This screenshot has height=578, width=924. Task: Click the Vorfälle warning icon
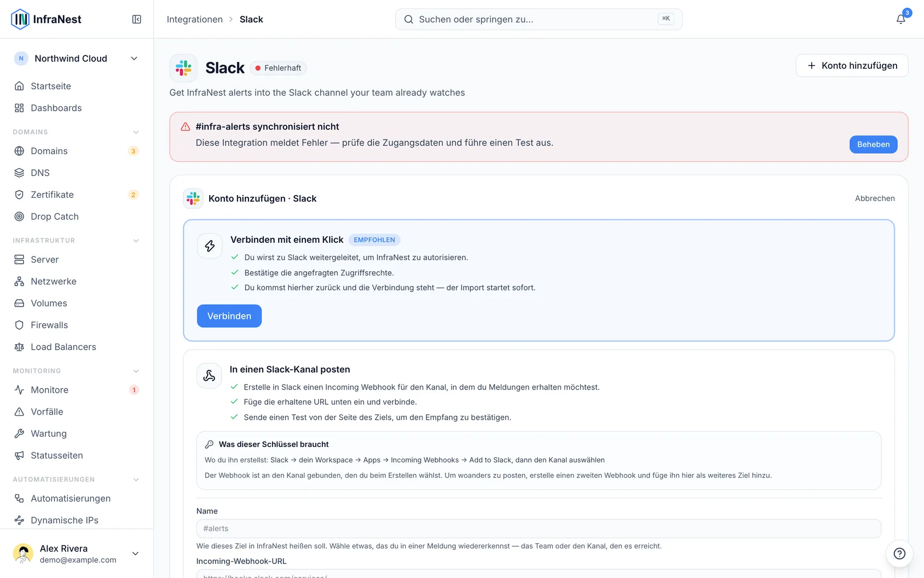19,411
